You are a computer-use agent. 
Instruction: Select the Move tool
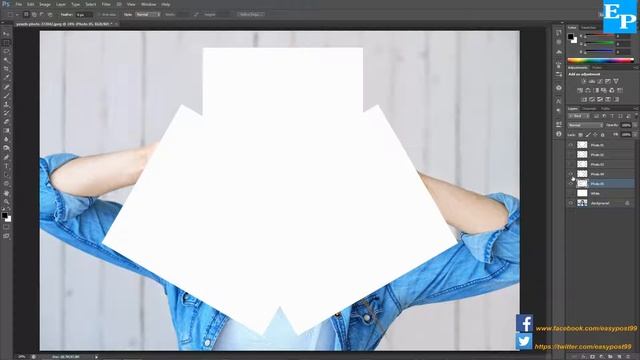6,34
